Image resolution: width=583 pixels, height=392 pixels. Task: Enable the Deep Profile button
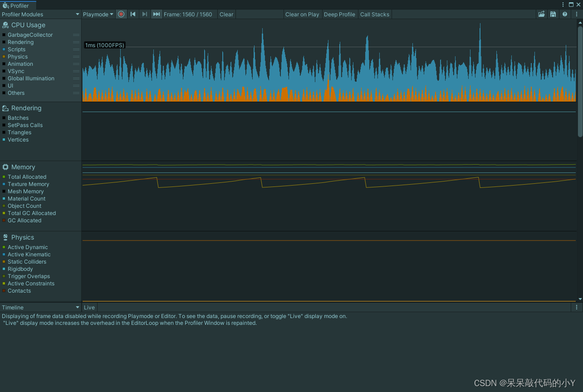(x=339, y=14)
